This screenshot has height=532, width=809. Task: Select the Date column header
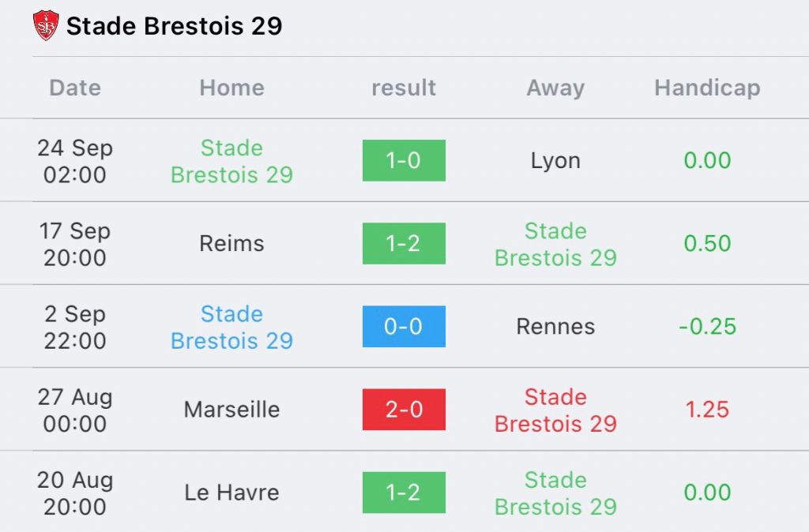tap(75, 88)
